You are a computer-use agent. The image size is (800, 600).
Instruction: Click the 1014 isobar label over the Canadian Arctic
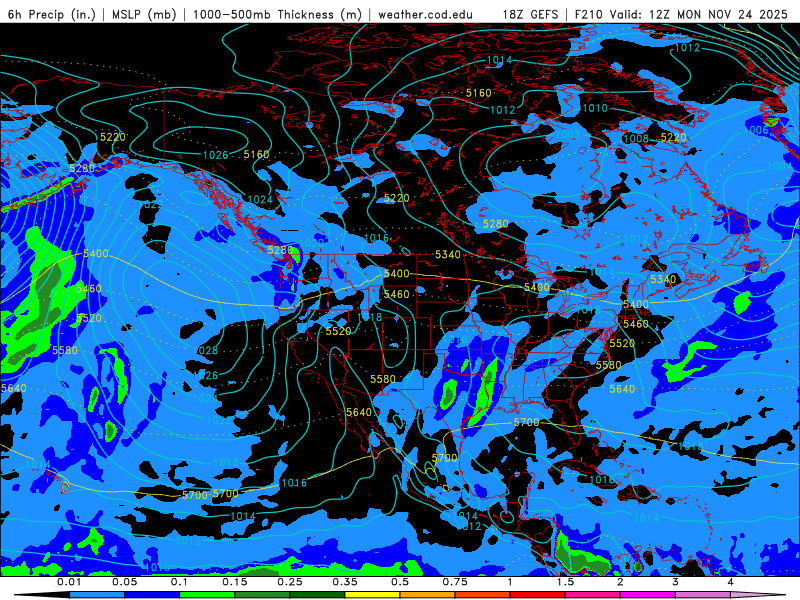point(499,60)
